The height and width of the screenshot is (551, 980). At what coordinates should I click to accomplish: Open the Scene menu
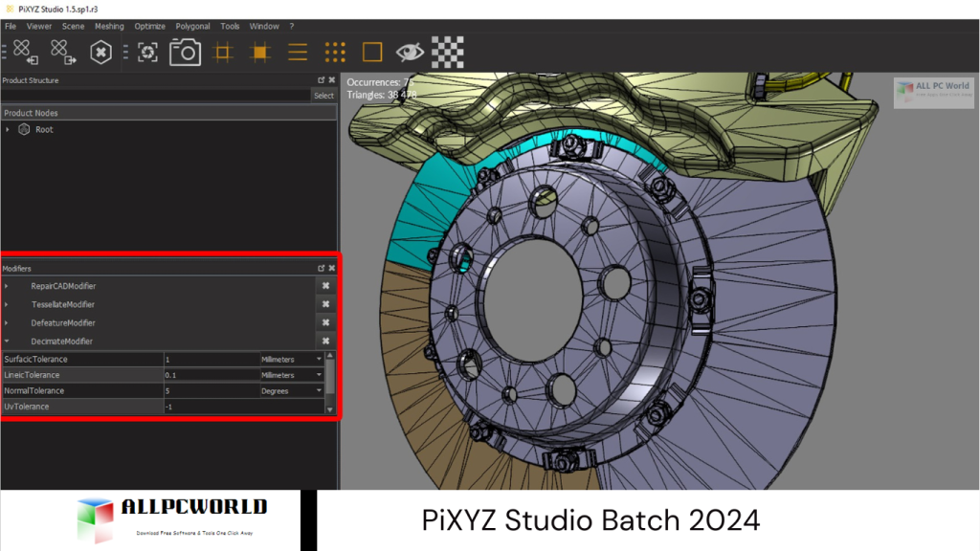73,26
